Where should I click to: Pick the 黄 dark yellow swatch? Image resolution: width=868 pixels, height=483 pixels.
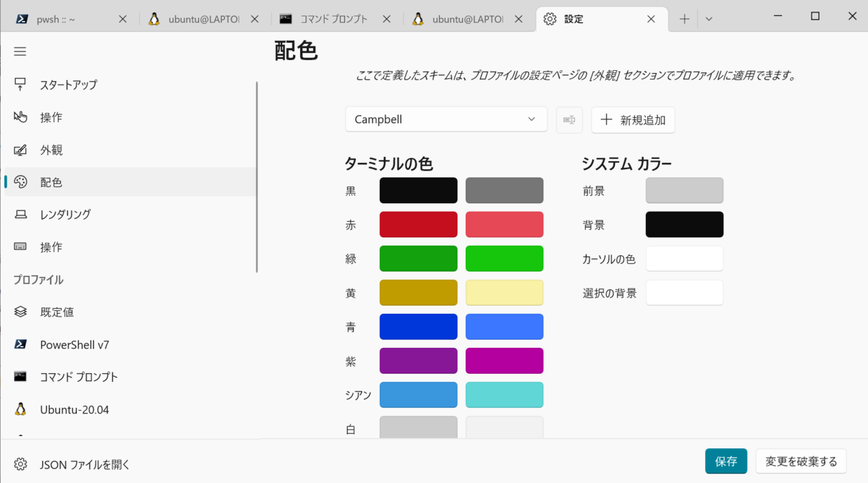(x=418, y=293)
